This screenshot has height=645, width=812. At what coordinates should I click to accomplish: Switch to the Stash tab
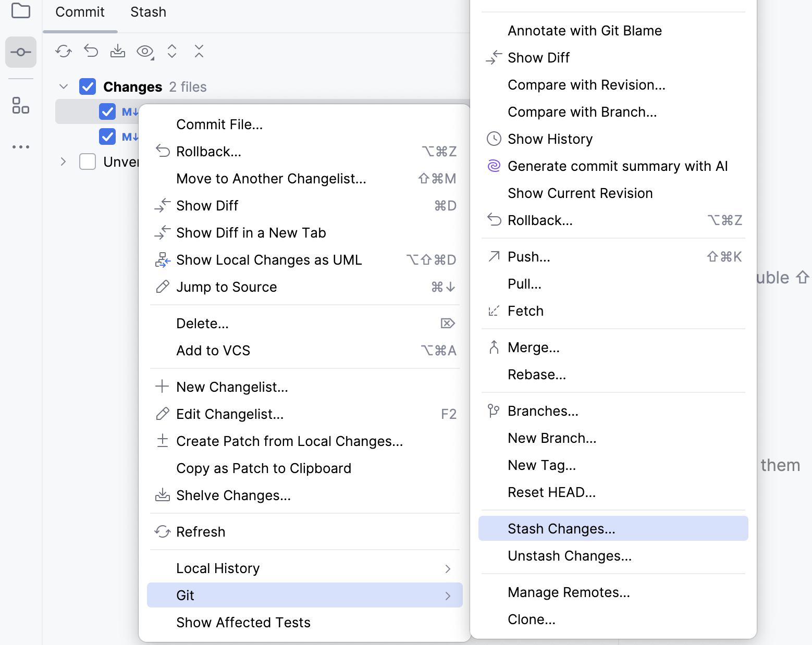(x=148, y=11)
